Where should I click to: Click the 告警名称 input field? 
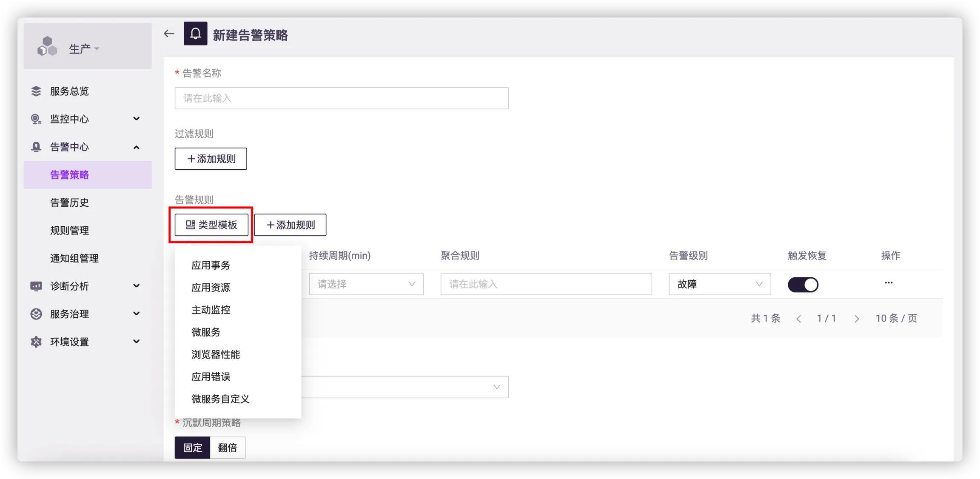(x=341, y=98)
